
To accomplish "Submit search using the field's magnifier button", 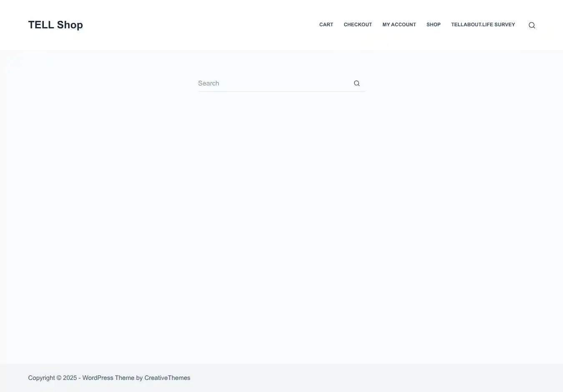I will point(357,83).
